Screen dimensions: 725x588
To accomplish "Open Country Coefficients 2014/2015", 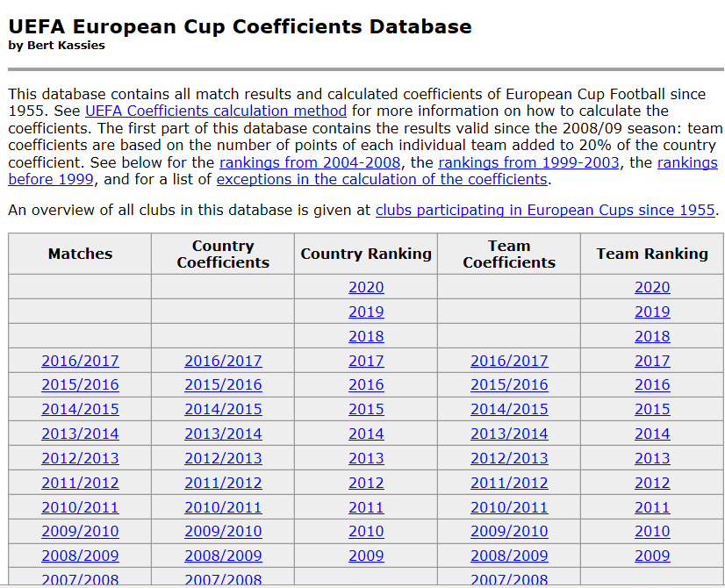I will pos(223,409).
